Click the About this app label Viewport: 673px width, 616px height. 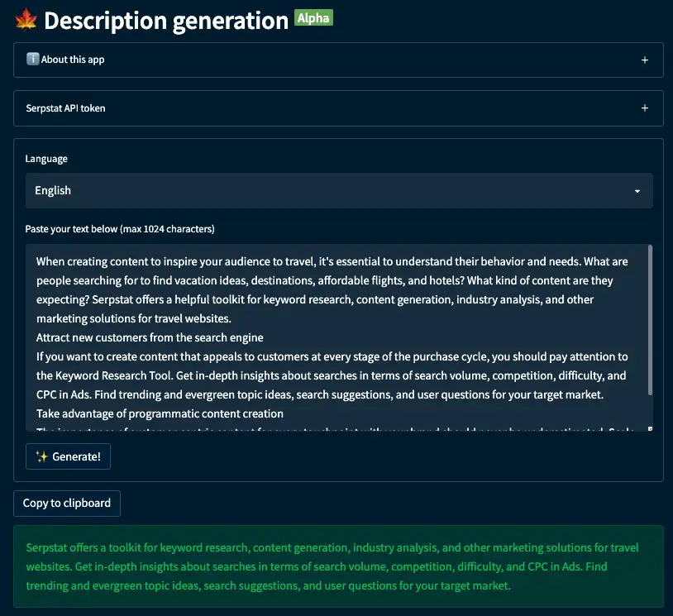click(x=73, y=60)
